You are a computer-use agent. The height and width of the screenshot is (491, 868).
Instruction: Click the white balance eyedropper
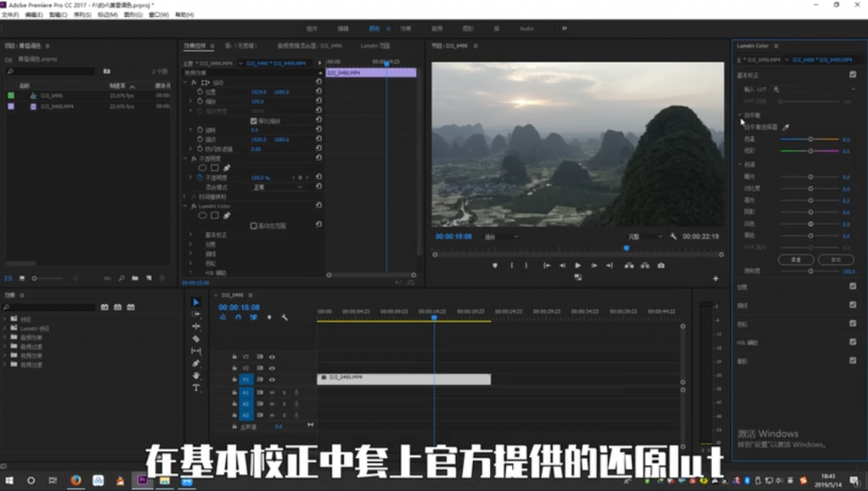pyautogui.click(x=785, y=127)
